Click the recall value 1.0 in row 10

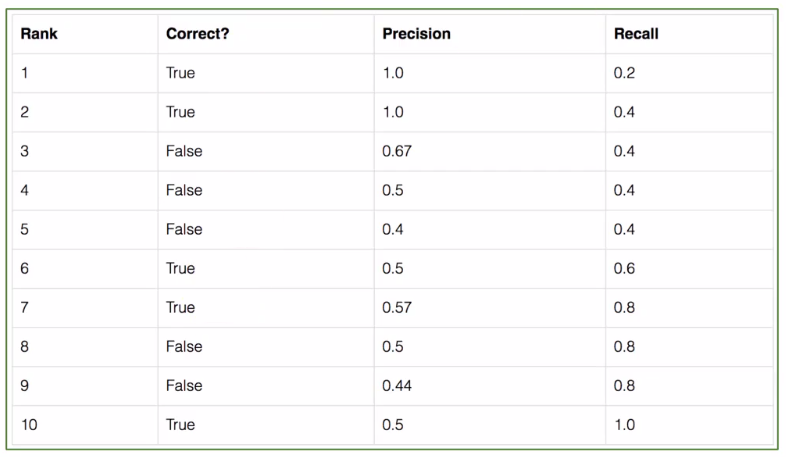pos(624,424)
